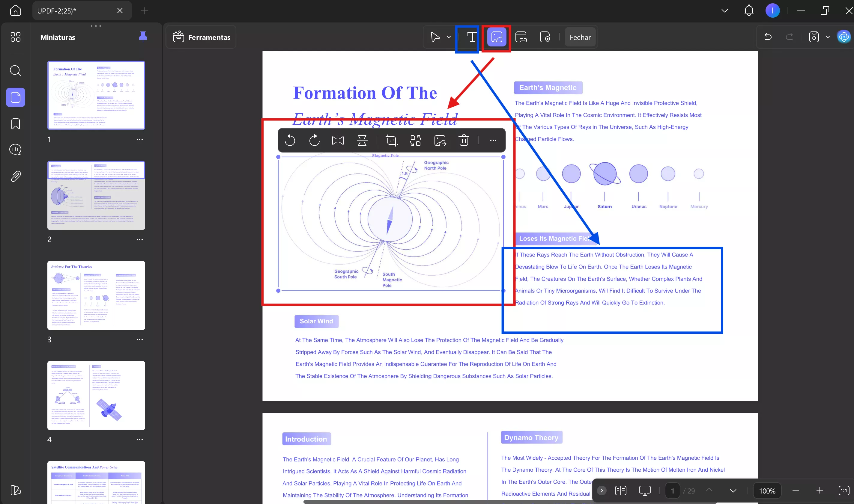Select the page location tool
Screen dimensions: 854x504
(x=545, y=37)
